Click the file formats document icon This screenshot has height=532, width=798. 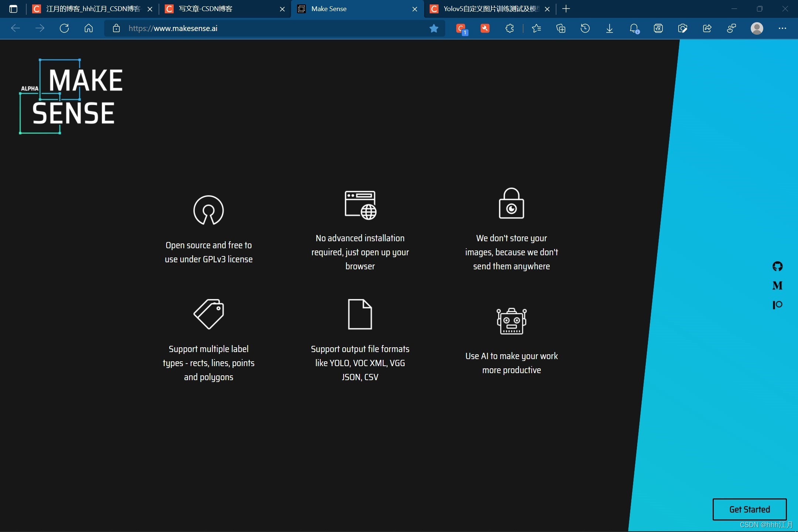(360, 314)
